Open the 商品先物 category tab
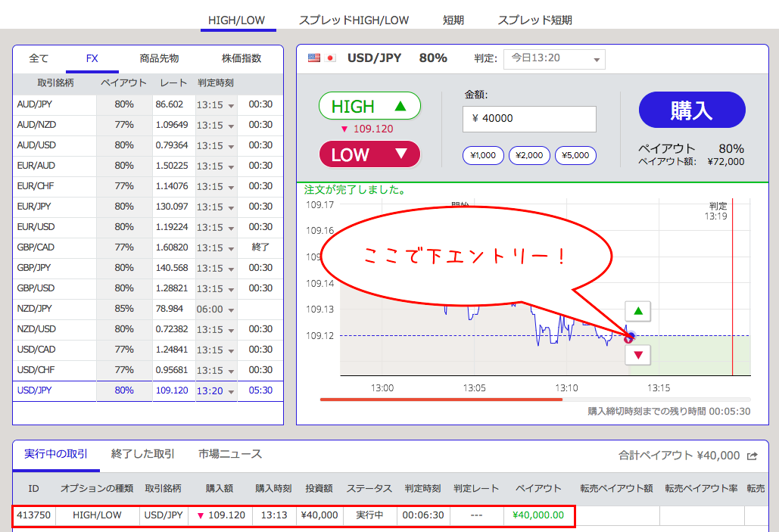The height and width of the screenshot is (532, 779). click(159, 58)
